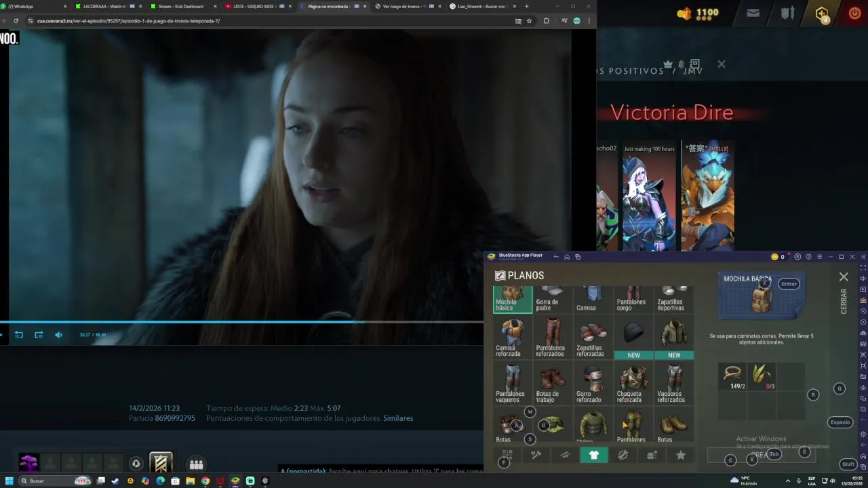Select the Pantalones cargo blueprint

633,299
